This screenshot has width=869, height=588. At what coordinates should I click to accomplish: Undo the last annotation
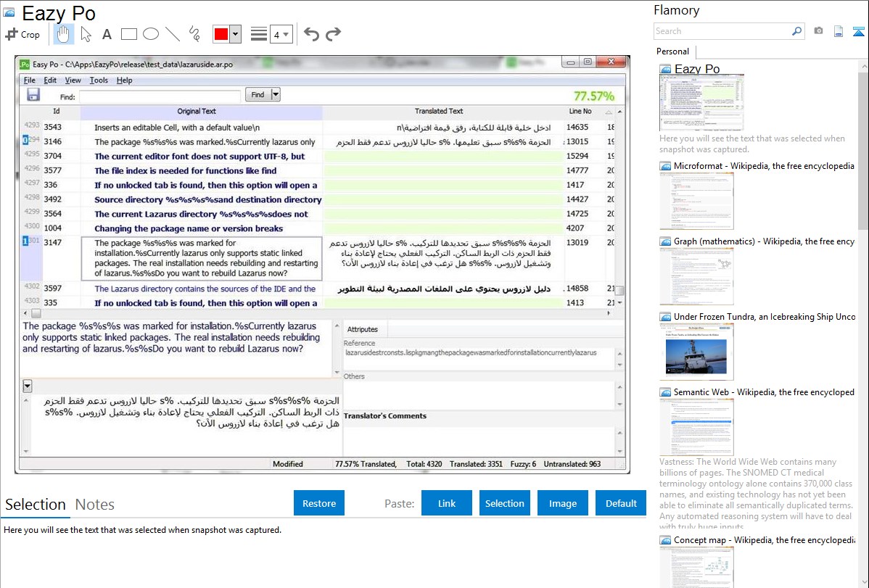coord(311,34)
